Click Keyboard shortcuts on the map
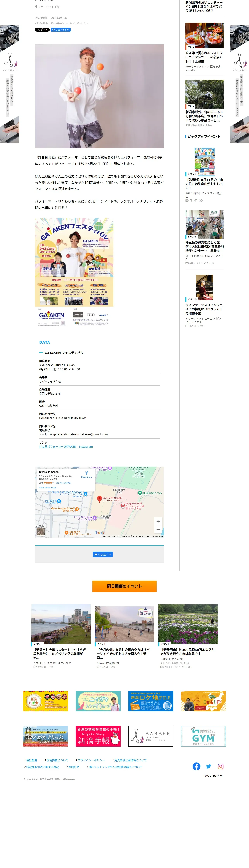Screen dimensions: 249x868 point(111,537)
